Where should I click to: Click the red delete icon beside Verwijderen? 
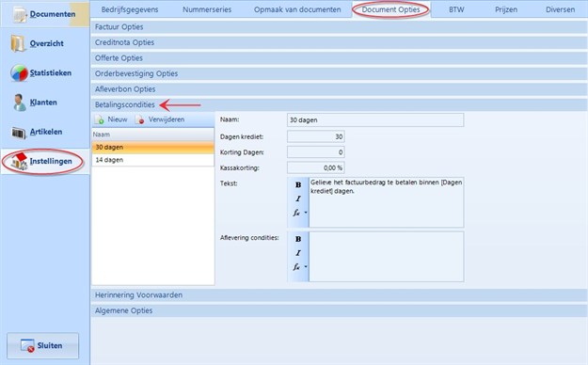pos(140,119)
